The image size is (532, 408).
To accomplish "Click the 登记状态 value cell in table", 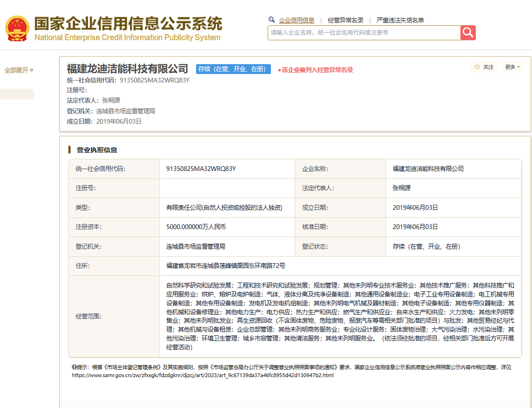I will [x=453, y=247].
